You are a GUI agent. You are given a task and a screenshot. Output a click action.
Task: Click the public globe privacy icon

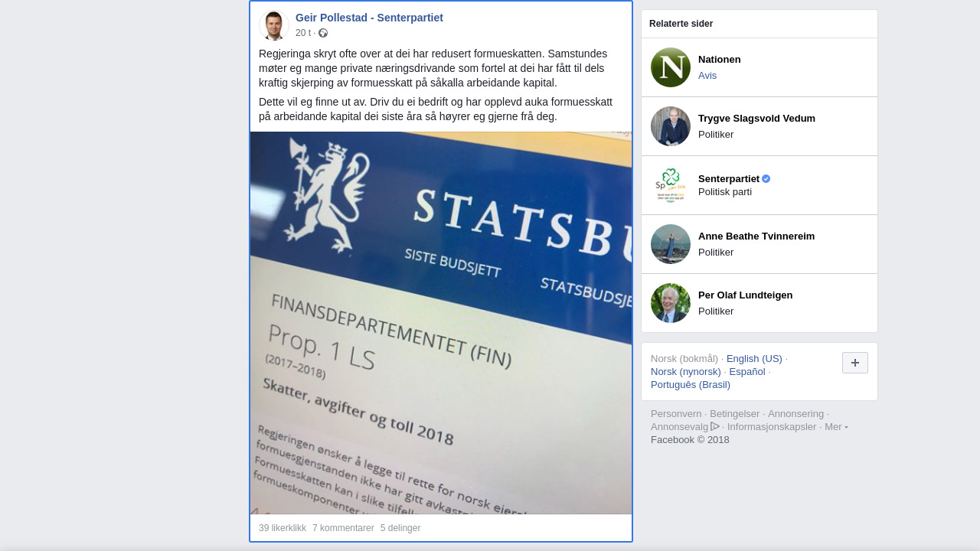point(323,33)
